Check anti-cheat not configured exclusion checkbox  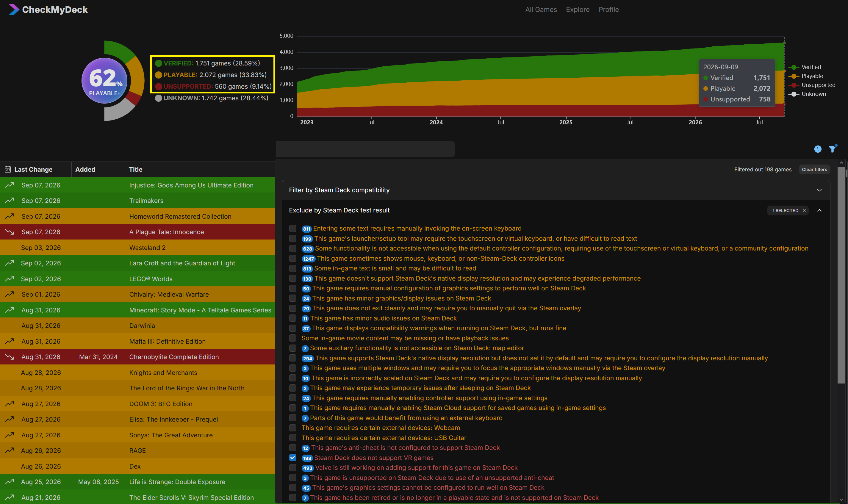pos(293,448)
